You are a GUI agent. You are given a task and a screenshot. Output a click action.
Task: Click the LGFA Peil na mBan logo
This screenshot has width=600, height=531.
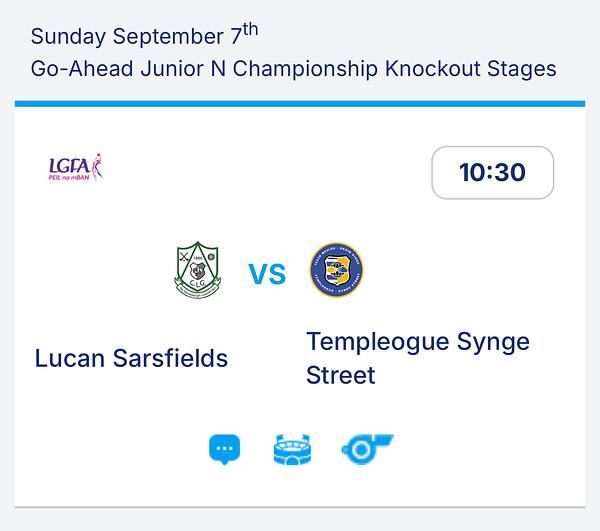(x=76, y=167)
